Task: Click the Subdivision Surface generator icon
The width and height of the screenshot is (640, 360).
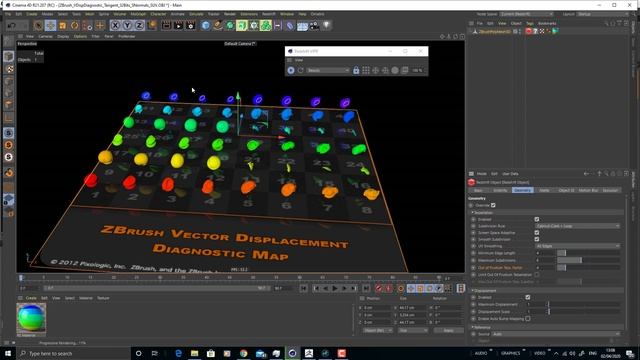Action: point(230,26)
